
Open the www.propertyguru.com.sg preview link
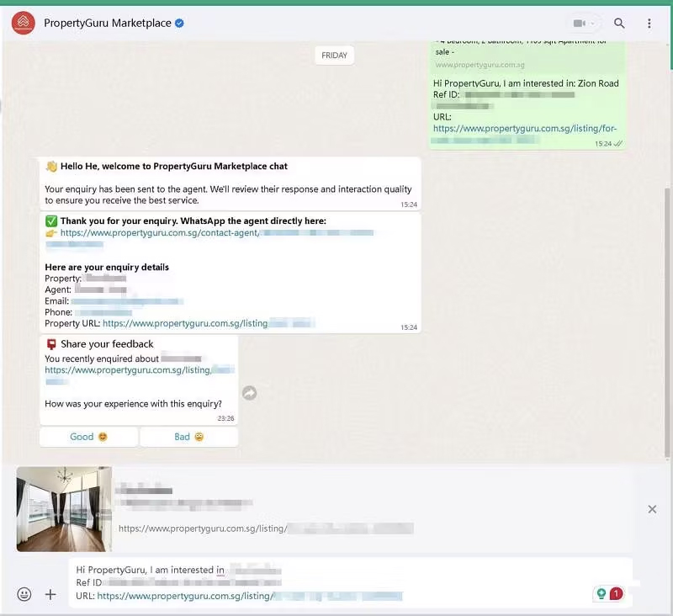pos(480,65)
